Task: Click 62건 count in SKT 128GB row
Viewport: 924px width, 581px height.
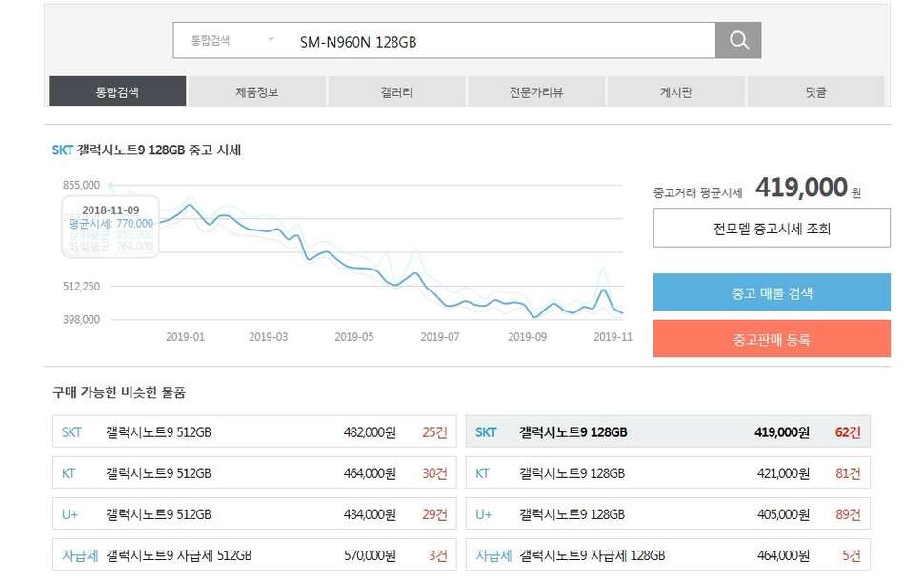Action: click(x=848, y=432)
